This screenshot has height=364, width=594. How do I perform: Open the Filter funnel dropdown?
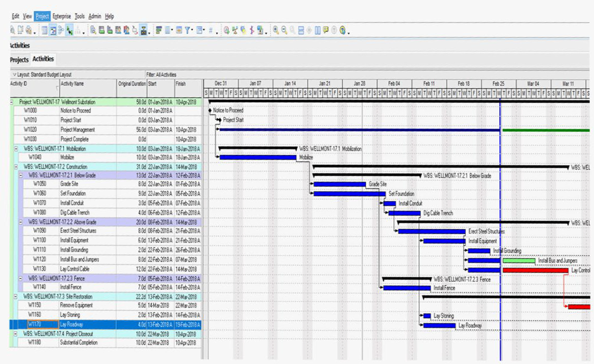[189, 31]
